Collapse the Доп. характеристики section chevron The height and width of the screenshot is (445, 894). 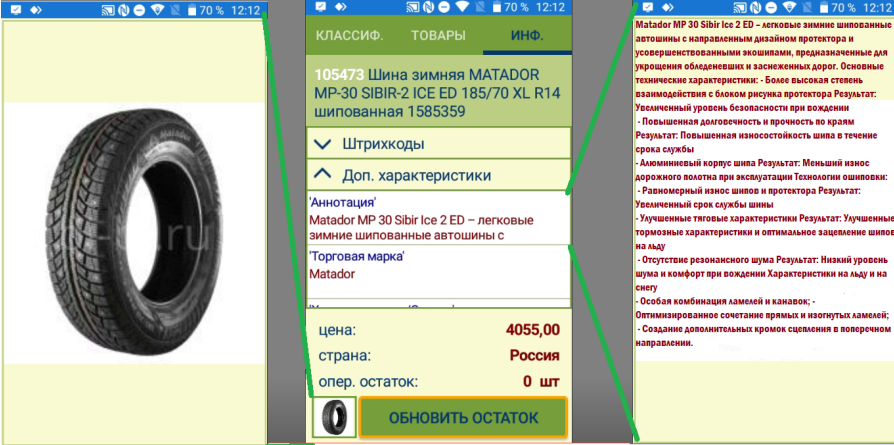click(x=323, y=175)
